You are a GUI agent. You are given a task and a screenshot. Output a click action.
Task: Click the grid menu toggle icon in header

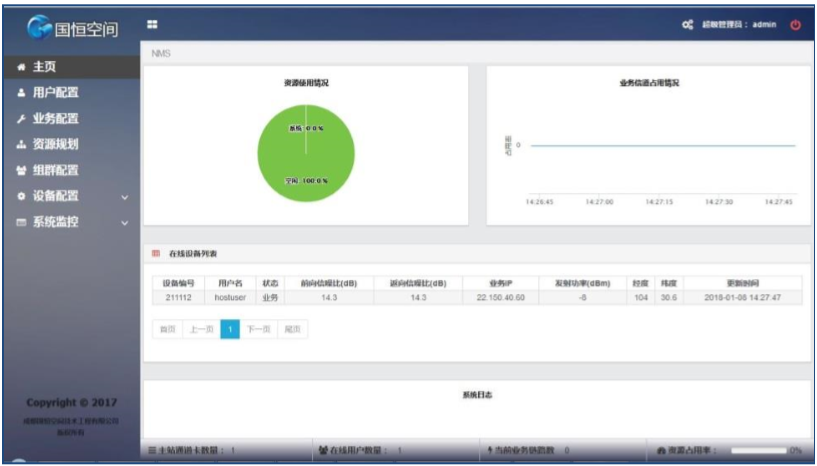coord(152,24)
